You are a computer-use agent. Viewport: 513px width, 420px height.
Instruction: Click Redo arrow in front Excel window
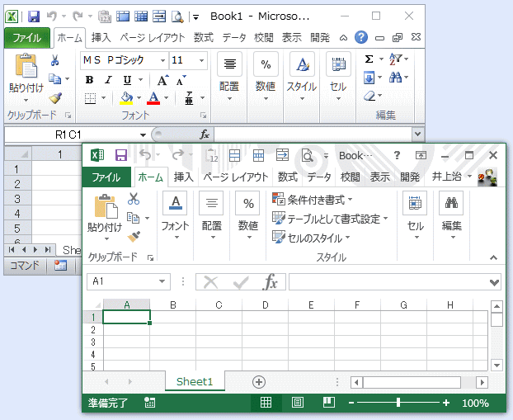[x=178, y=155]
